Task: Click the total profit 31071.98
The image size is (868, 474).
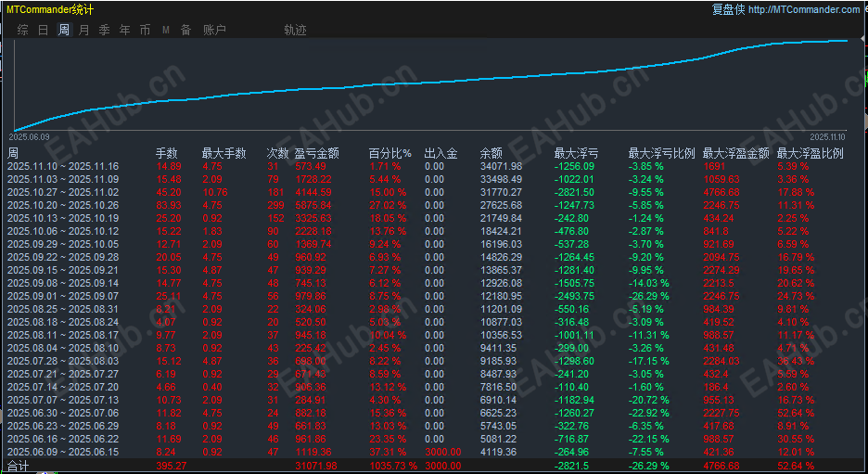Action: [315, 466]
